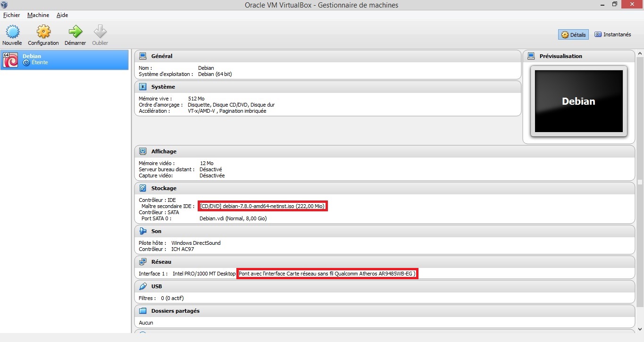Click the Prévisualisation panel heading

click(x=561, y=56)
